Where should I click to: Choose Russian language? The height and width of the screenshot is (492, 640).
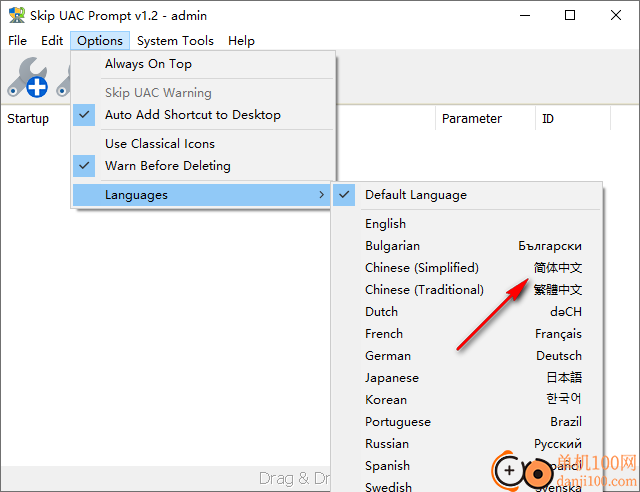[467, 444]
